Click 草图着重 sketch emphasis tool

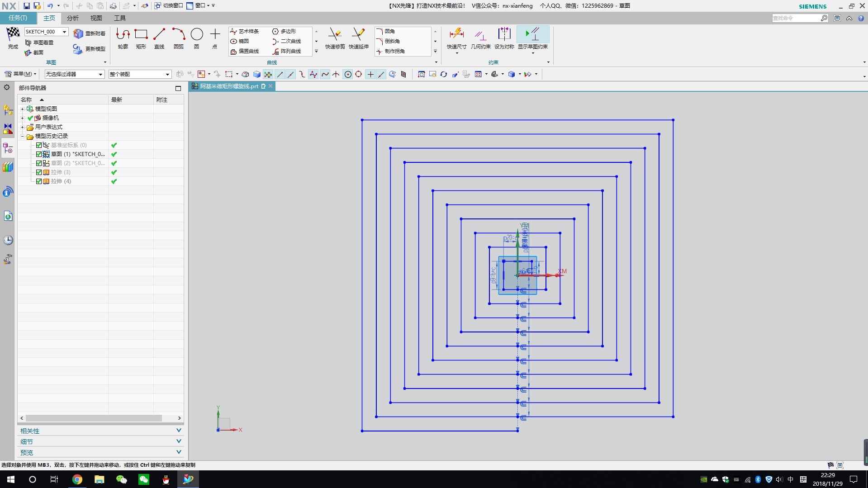(x=39, y=43)
